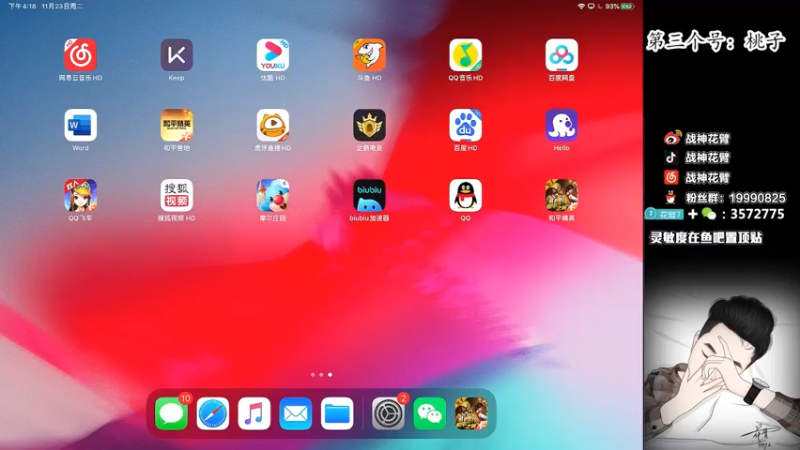
Task: Open the 和平营地 app
Action: [177, 125]
